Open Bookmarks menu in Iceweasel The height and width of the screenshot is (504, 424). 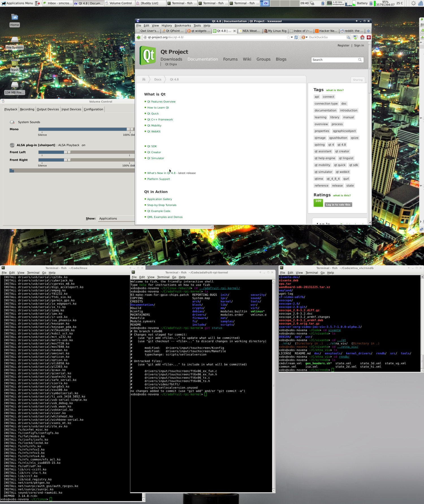click(183, 25)
